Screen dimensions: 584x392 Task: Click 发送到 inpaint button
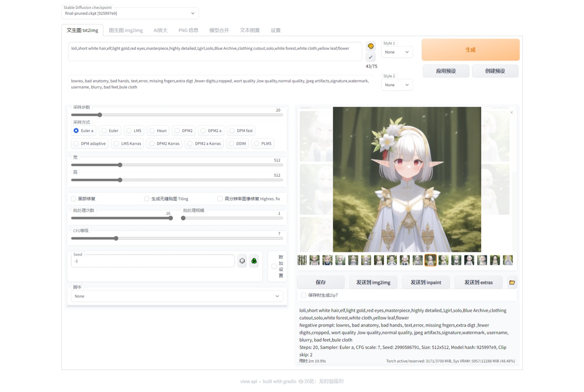426,282
